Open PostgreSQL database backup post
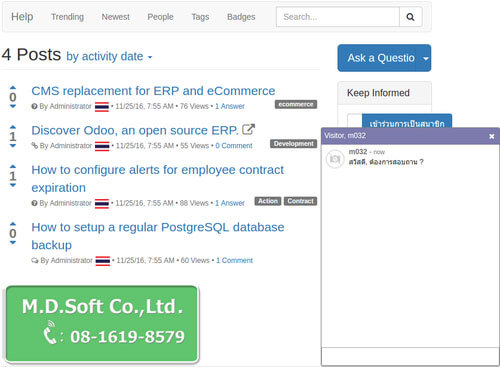Viewport: 500px width, 367px height. tap(158, 236)
